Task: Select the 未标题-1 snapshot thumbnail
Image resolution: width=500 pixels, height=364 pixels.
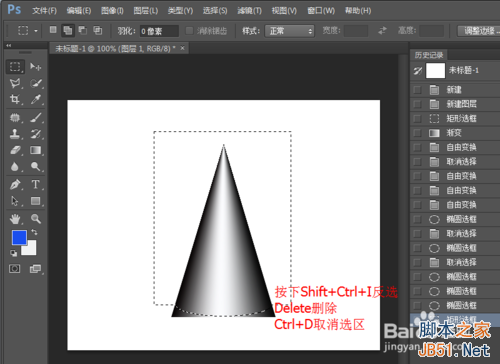Action: tap(435, 70)
